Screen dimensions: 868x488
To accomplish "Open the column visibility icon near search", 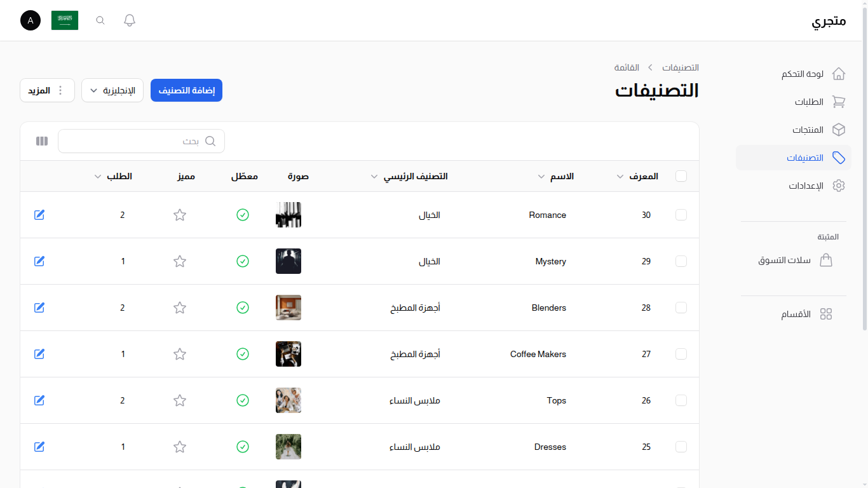I will pos(41,140).
